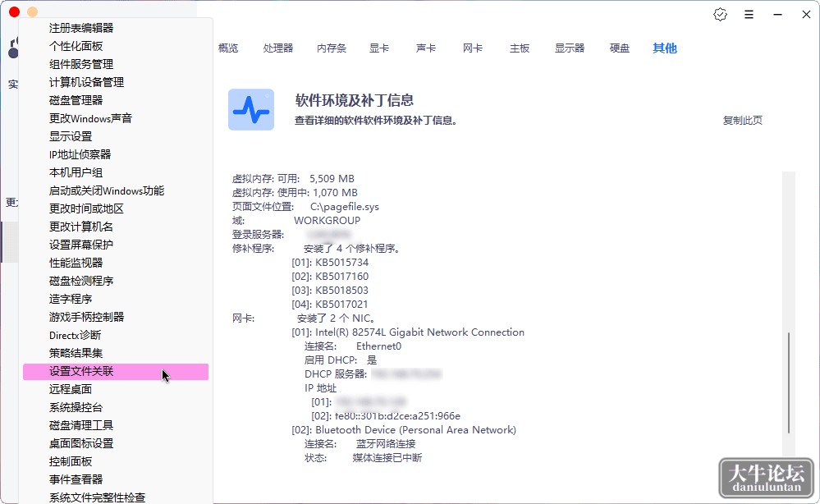Image resolution: width=820 pixels, height=504 pixels.
Task: Click the highlighted 设置文件关联 item
Action: pyautogui.click(x=116, y=371)
